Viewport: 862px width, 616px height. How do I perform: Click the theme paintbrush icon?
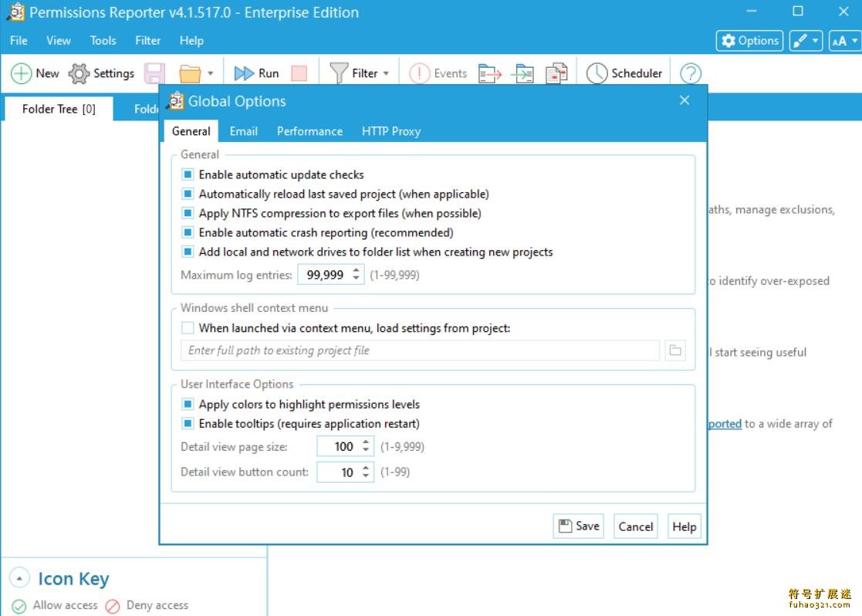(x=800, y=41)
